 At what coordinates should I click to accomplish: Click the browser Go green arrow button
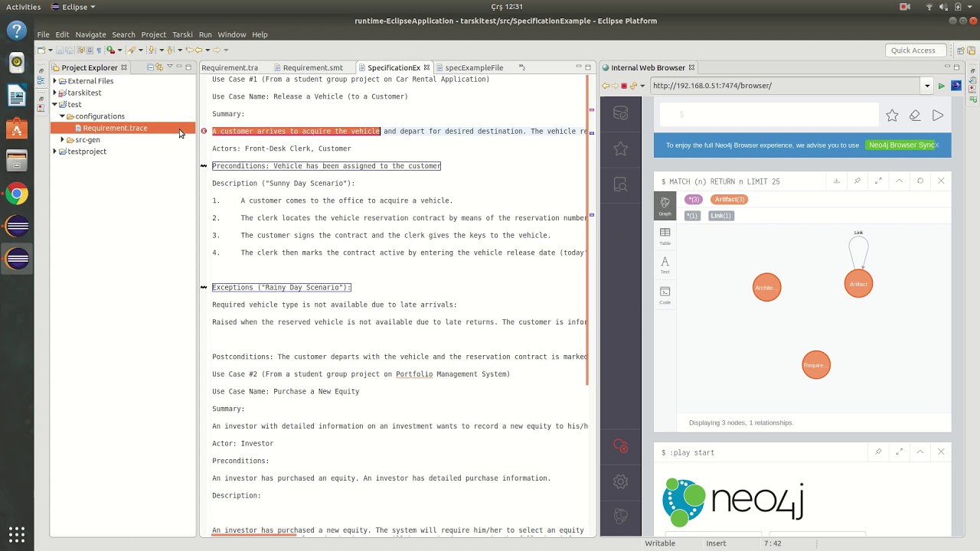[x=942, y=86]
